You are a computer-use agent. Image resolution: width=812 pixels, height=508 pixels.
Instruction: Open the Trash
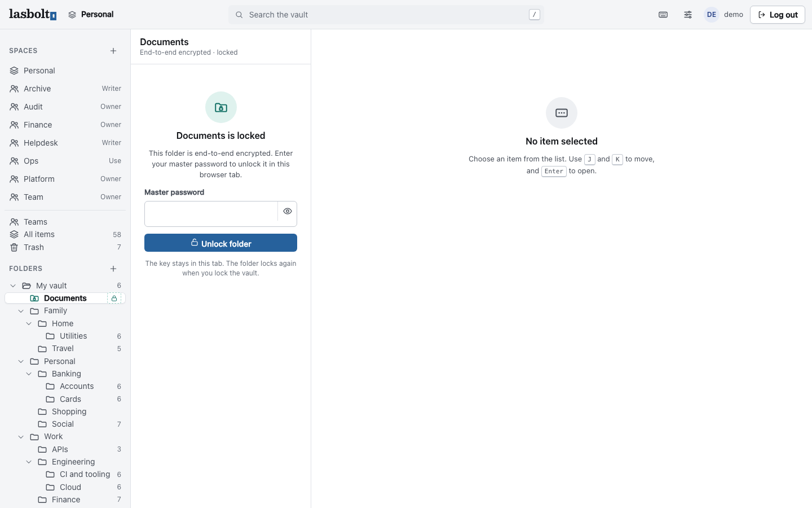click(x=65, y=247)
